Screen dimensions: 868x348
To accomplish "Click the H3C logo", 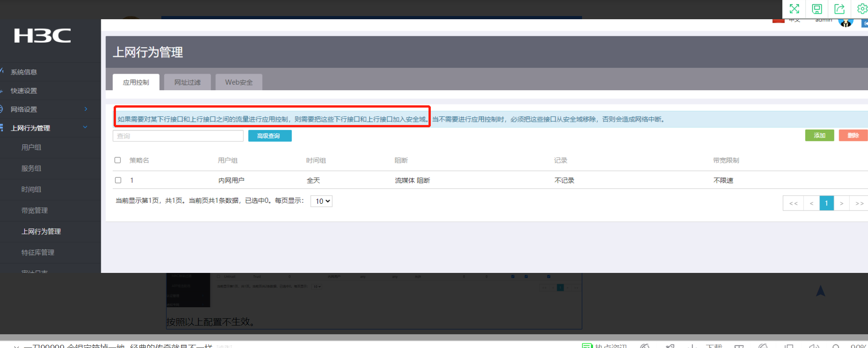I will coord(43,36).
